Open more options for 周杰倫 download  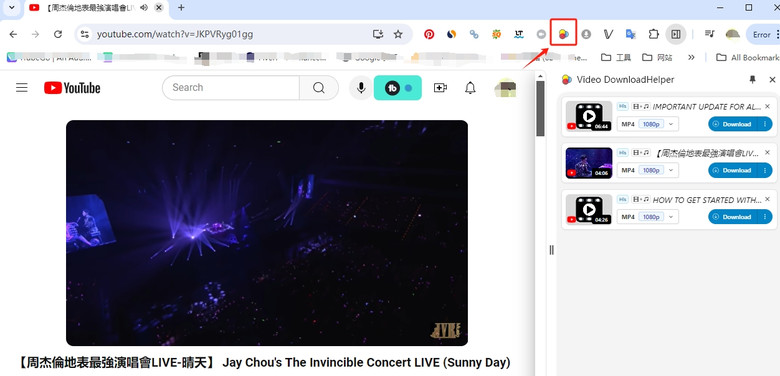click(765, 170)
